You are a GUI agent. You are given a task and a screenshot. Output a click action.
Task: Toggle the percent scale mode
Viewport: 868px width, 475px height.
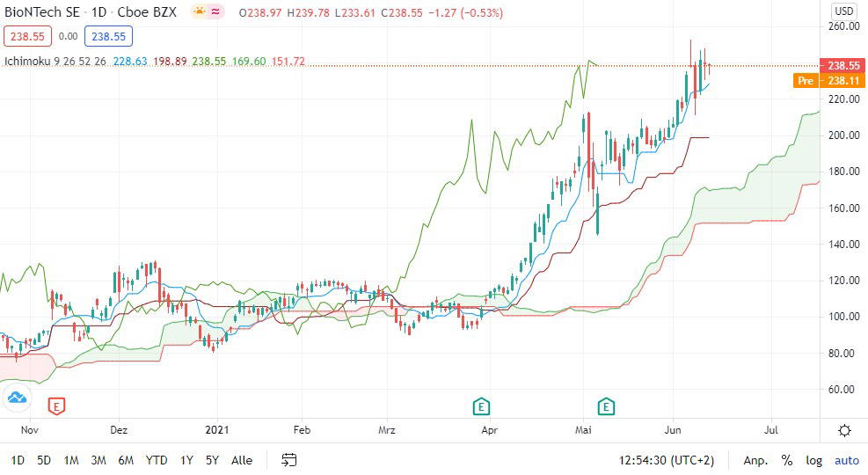[x=786, y=460]
